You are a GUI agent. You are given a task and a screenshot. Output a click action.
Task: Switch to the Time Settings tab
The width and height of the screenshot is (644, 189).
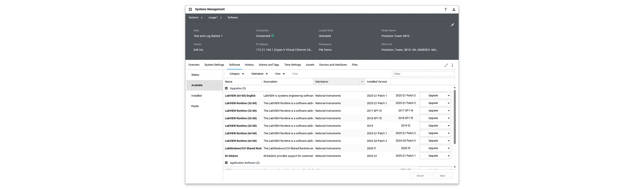pos(292,65)
